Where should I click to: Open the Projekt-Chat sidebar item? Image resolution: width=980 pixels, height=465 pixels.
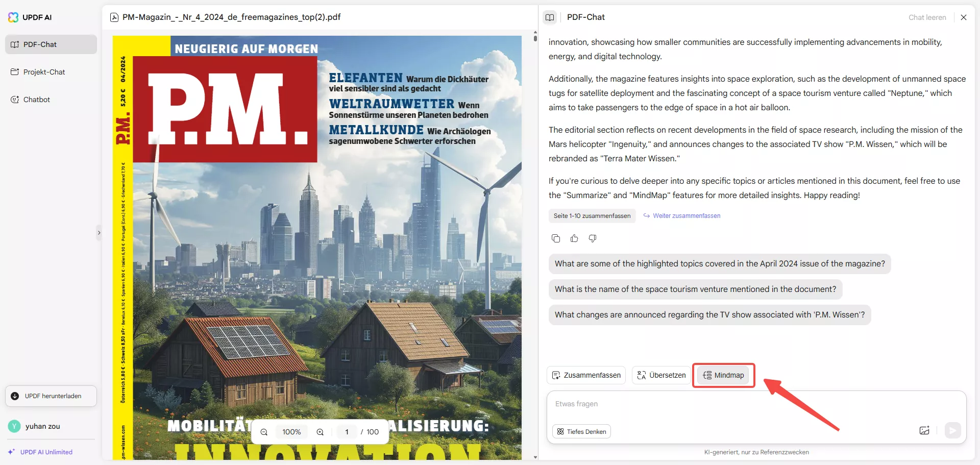click(51, 72)
